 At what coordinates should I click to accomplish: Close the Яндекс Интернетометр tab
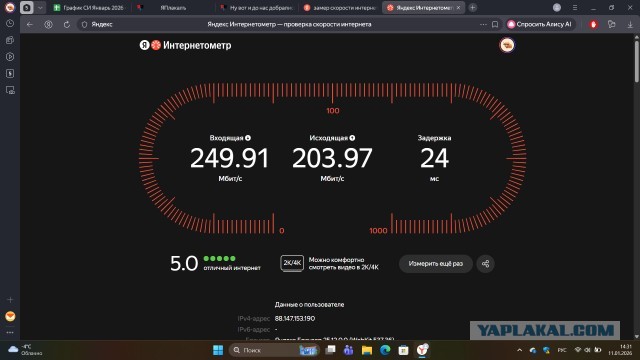[x=458, y=8]
